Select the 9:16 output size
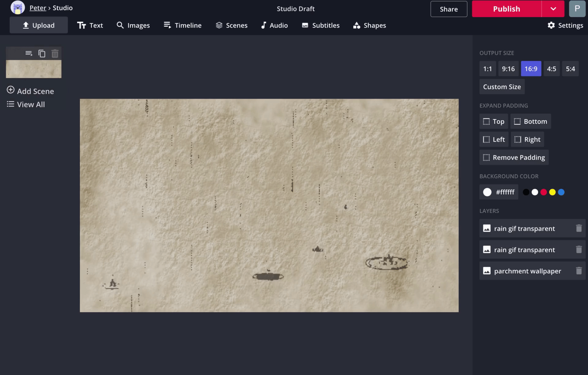588x375 pixels. (x=508, y=69)
